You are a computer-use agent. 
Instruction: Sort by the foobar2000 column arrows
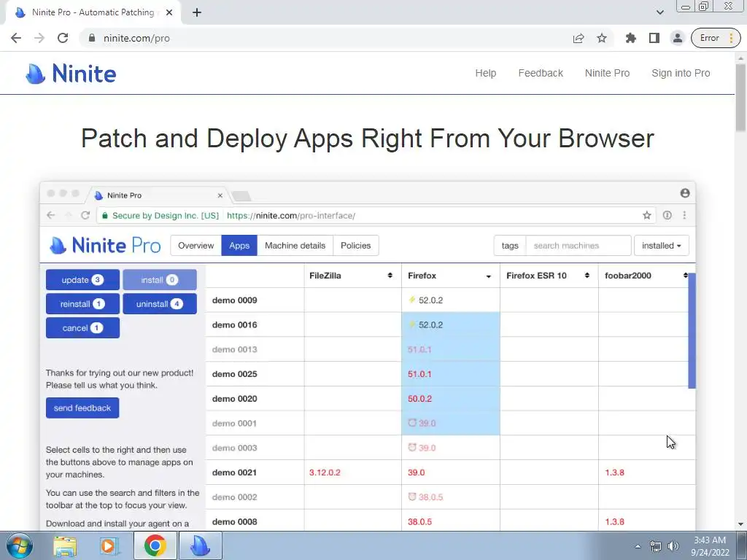tap(686, 276)
